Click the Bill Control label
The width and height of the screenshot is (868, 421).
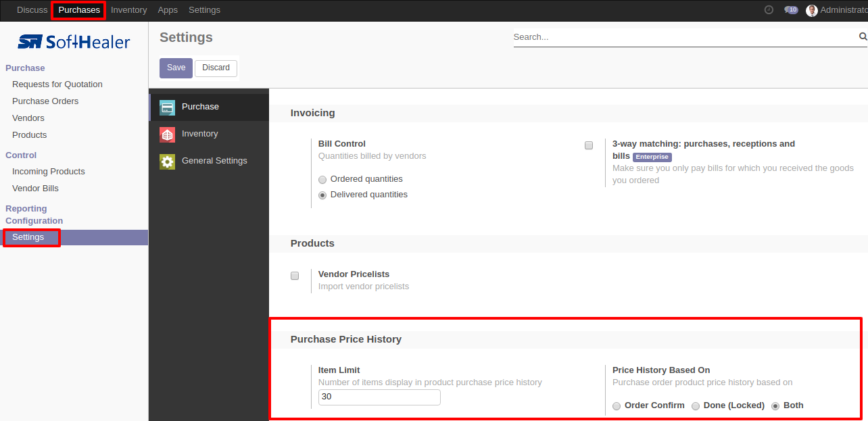pyautogui.click(x=342, y=144)
